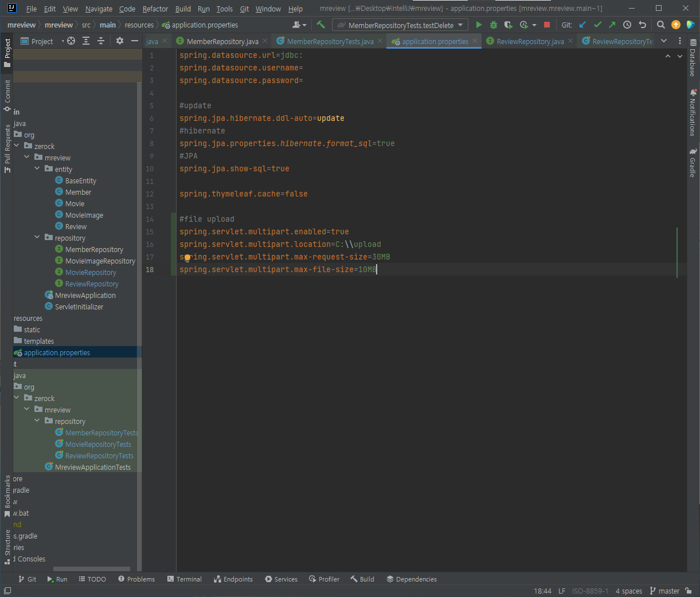Toggle read-only lock in status bar
Screen dimensions: 700x597
[x=689, y=591]
